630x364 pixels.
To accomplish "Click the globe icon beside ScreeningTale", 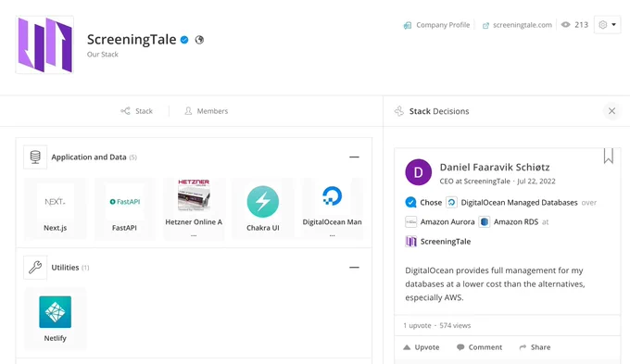I will (199, 40).
